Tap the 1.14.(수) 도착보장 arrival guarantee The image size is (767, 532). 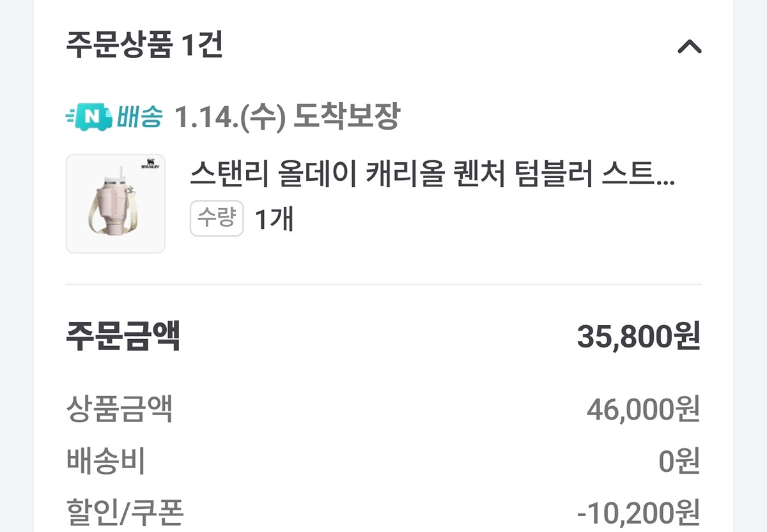coord(287,117)
